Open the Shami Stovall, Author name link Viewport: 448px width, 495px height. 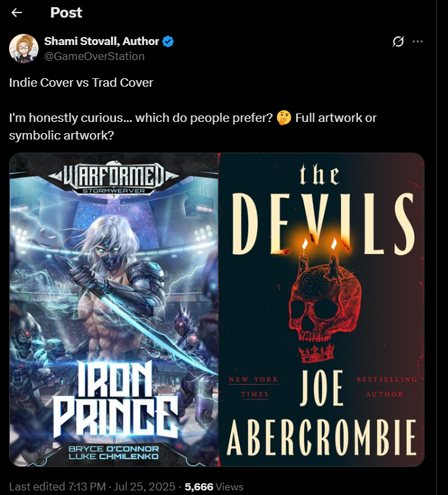(101, 41)
